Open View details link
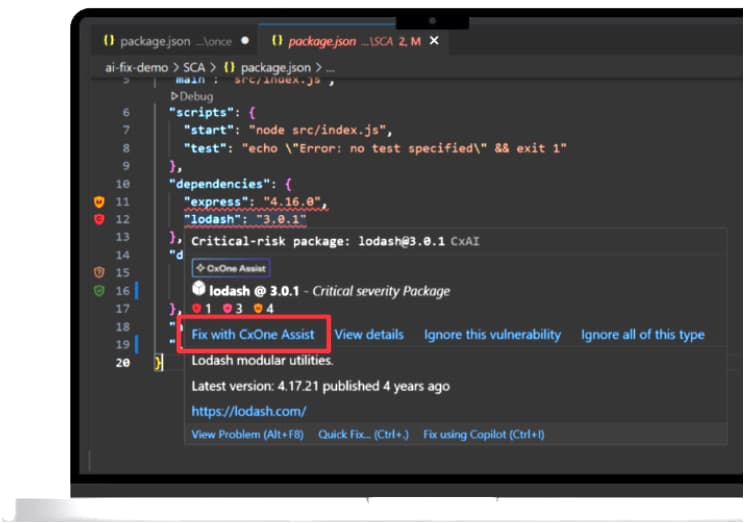This screenshot has height=523, width=746. (x=369, y=335)
